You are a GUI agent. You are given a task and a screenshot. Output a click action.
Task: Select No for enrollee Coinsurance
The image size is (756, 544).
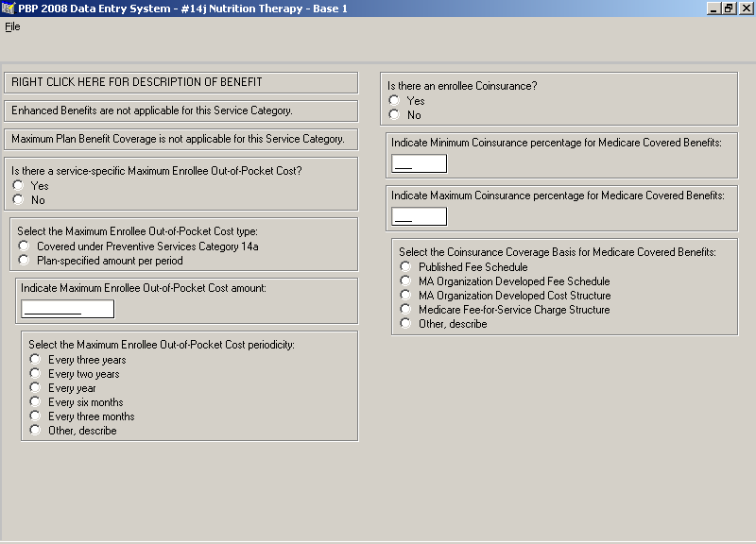pos(394,114)
